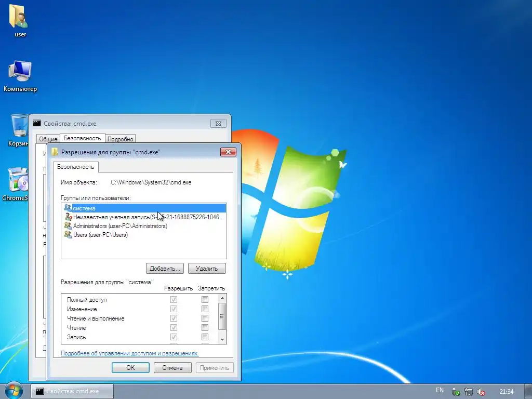This screenshot has width=532, height=399.
Task: Open the ChromeSetup installer desktop icon
Action: click(x=16, y=184)
